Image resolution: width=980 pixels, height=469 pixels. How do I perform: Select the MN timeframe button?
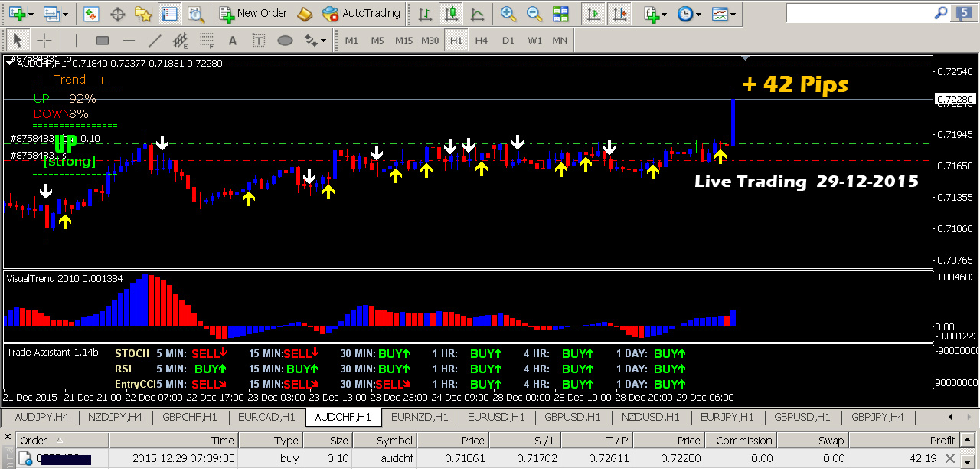560,40
